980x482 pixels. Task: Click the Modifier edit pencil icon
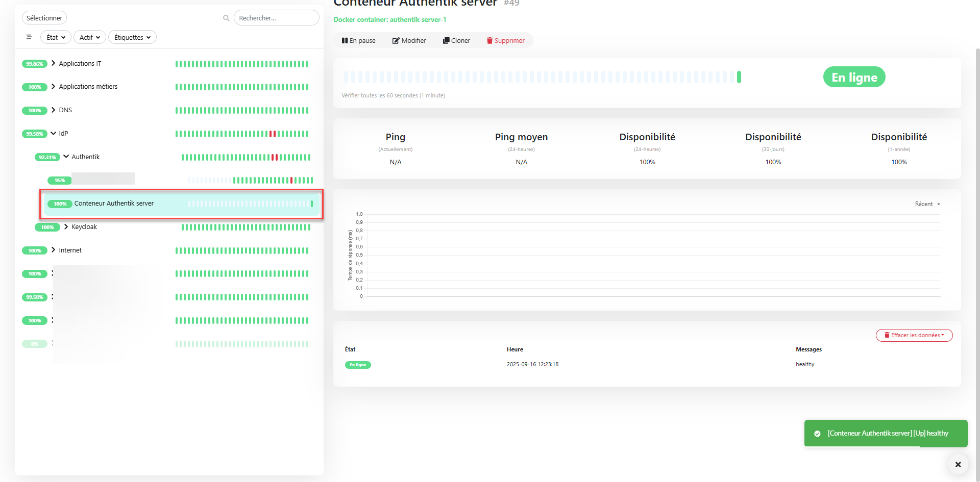coord(396,41)
